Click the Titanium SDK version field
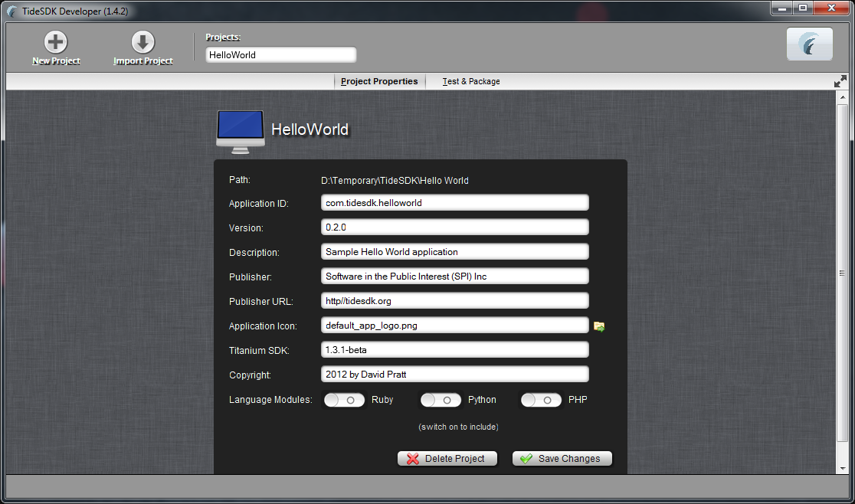Viewport: 855px width, 504px height. click(x=455, y=350)
